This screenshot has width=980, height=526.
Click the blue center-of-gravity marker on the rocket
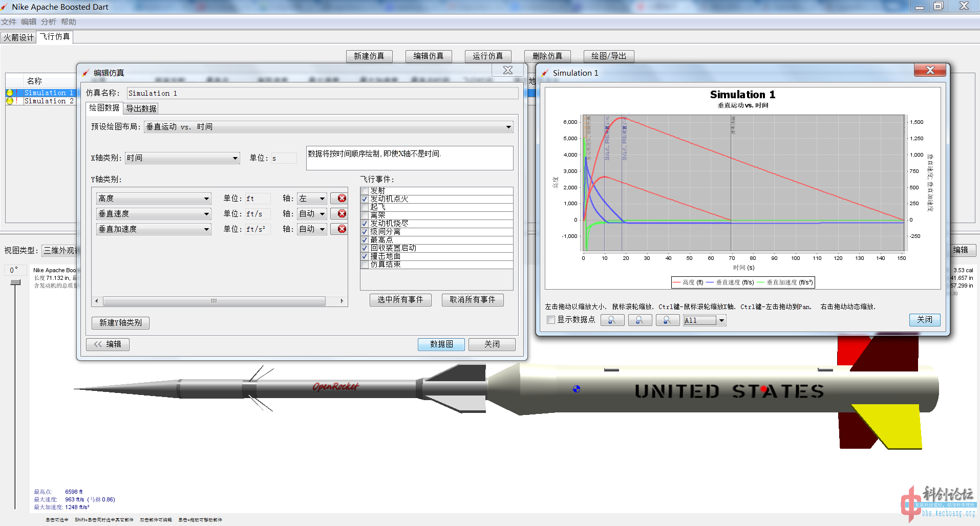pos(577,389)
